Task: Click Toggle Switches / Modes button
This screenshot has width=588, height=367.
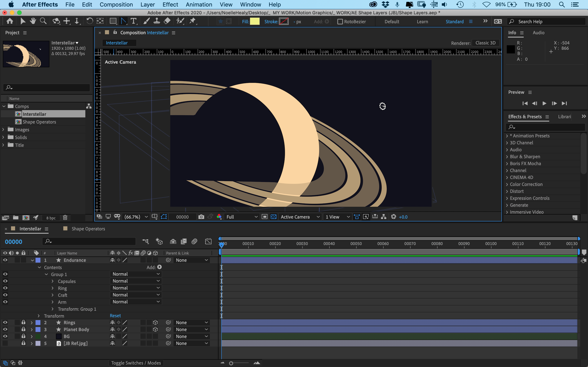Action: tap(136, 363)
